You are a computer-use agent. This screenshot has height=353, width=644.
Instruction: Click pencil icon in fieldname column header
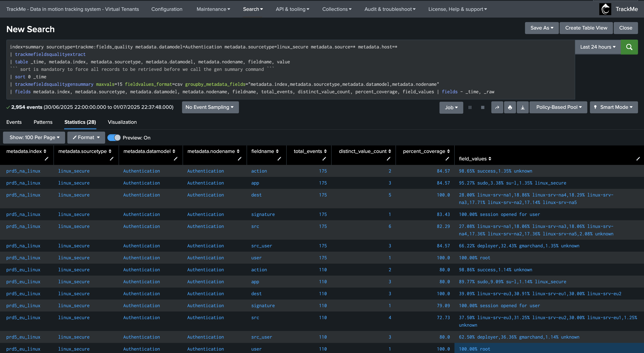coord(279,159)
